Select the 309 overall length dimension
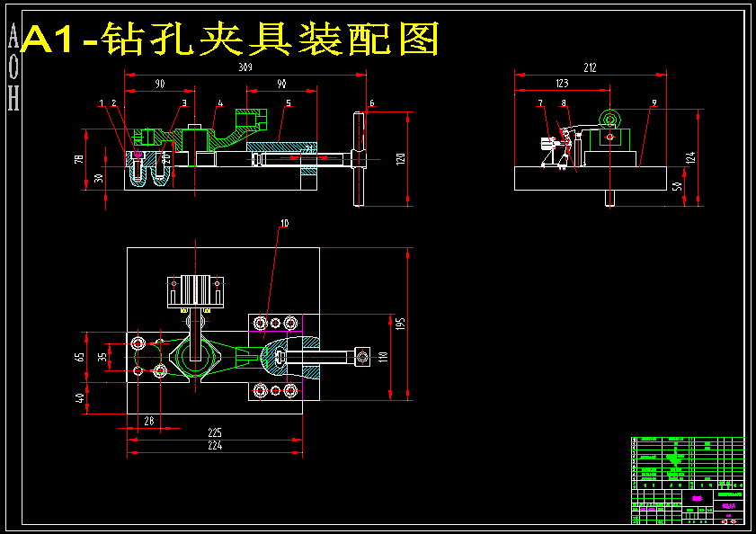756x534 pixels. coord(245,67)
